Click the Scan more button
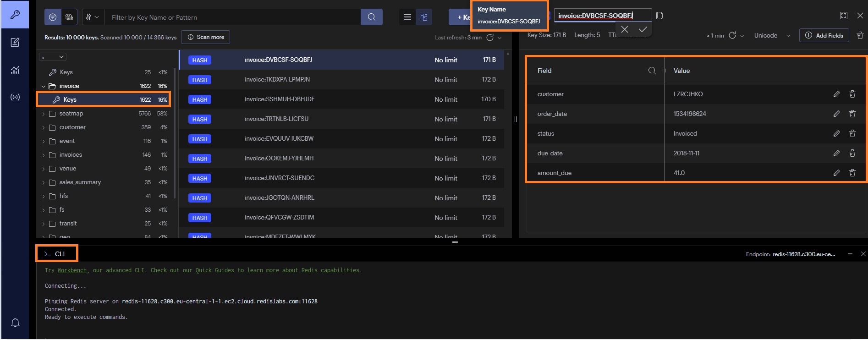Image resolution: width=868 pixels, height=340 pixels. [205, 37]
